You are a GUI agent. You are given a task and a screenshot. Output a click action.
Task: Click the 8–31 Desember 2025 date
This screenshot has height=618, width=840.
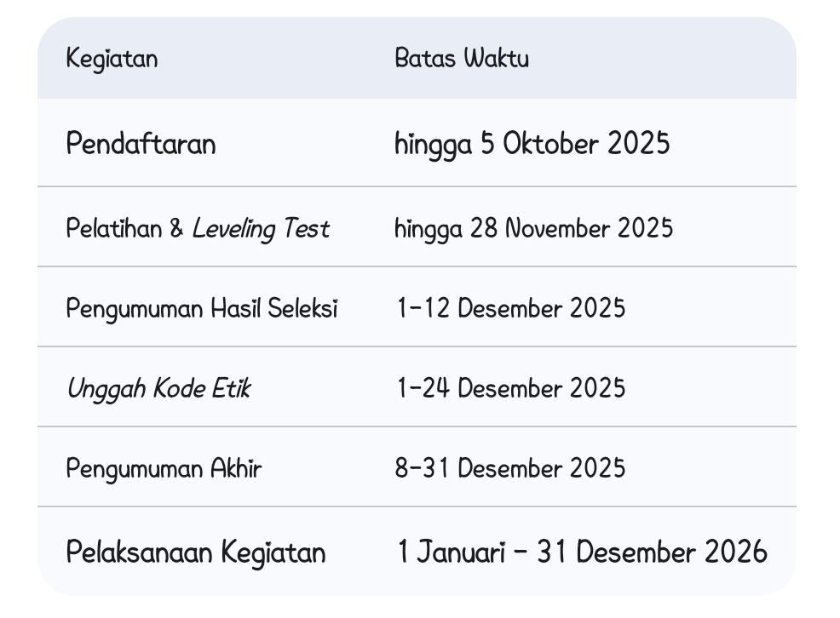click(x=509, y=468)
